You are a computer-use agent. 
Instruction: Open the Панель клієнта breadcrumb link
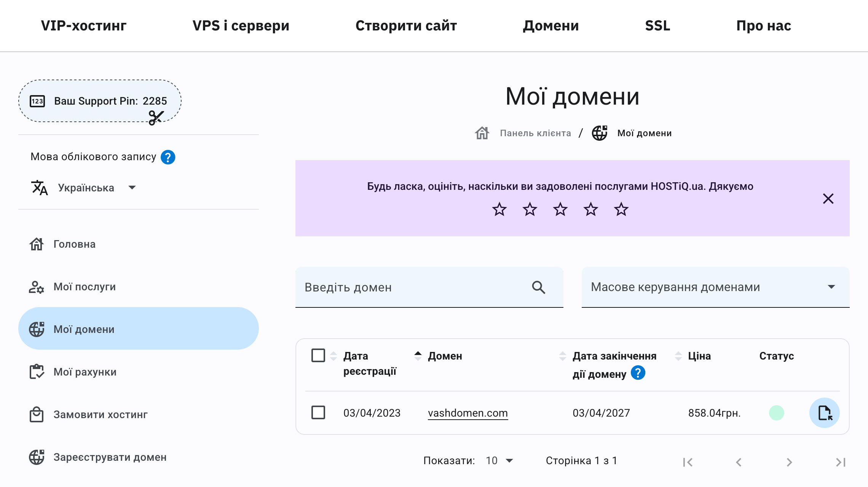pyautogui.click(x=535, y=133)
